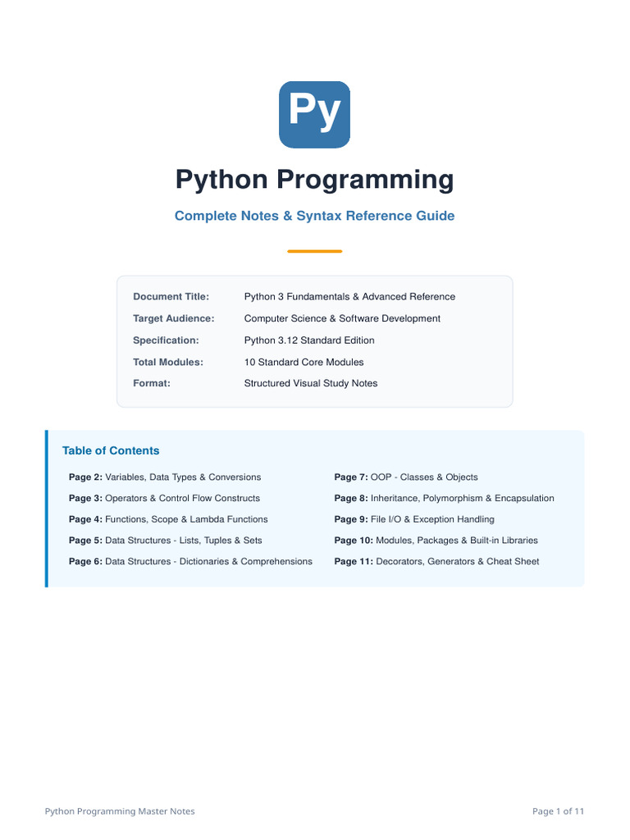Open 'Page 7: OOP - Classes & Objects' entry

click(x=406, y=477)
